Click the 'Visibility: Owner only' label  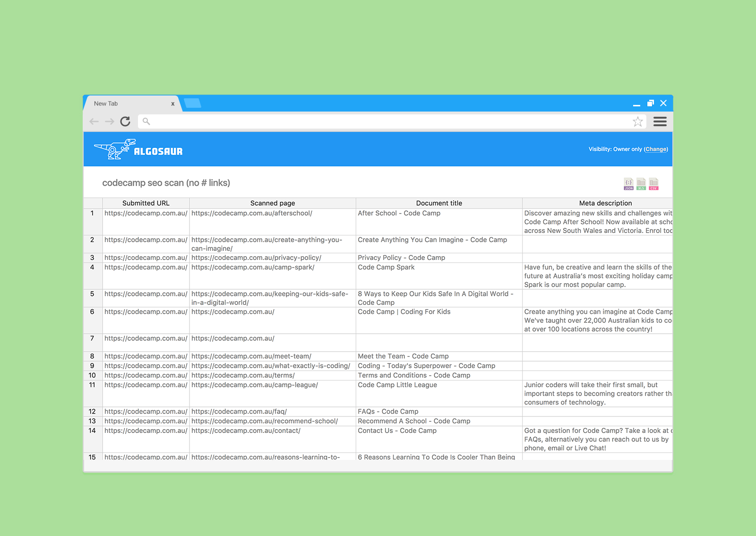tap(615, 149)
